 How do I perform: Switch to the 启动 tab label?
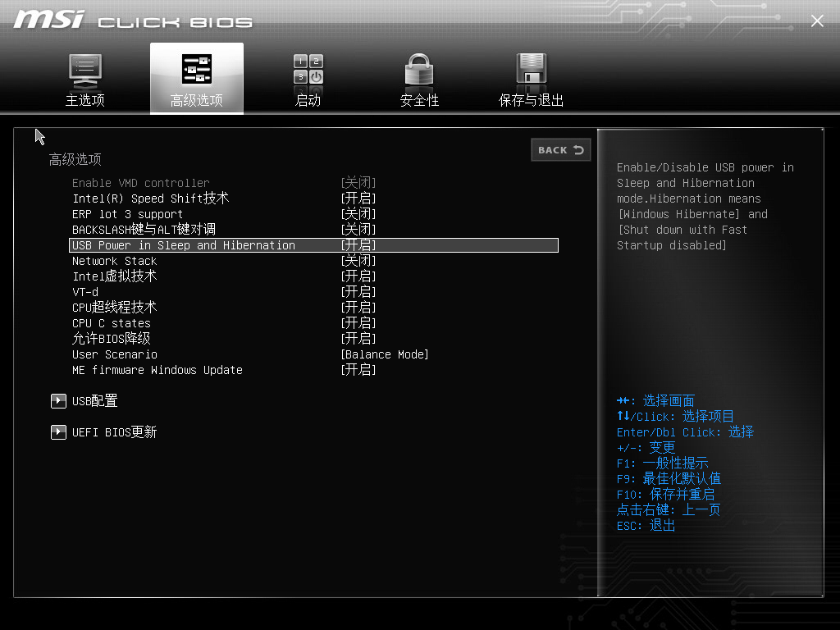(x=308, y=101)
